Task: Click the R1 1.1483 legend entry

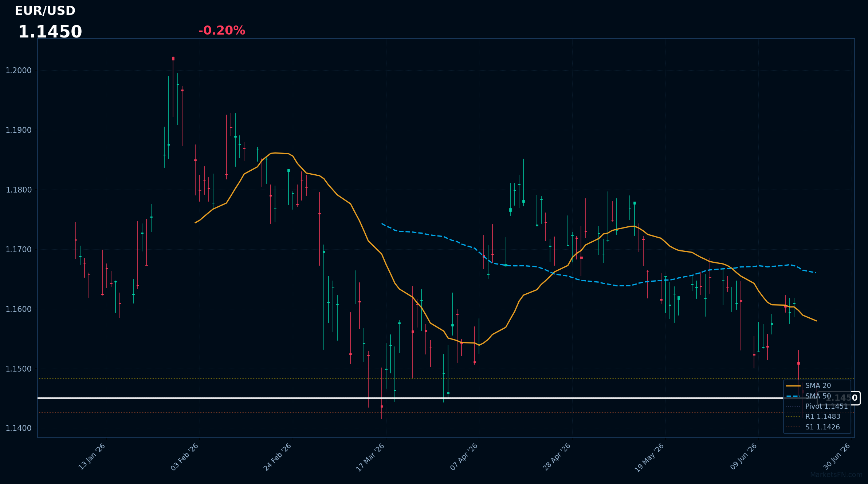Action: point(813,417)
